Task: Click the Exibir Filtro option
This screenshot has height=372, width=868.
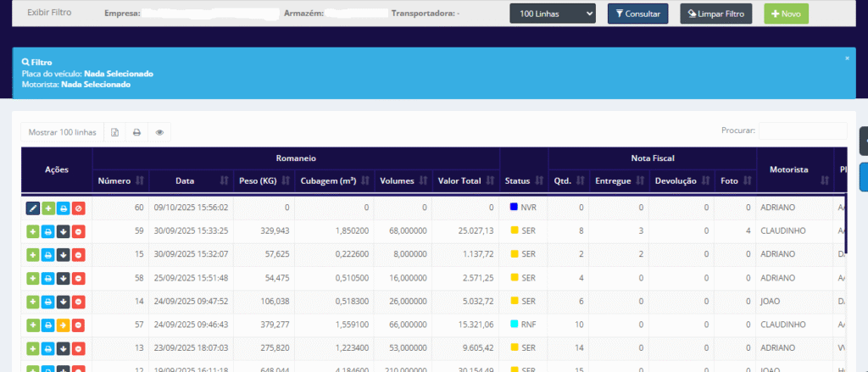Action: click(50, 14)
